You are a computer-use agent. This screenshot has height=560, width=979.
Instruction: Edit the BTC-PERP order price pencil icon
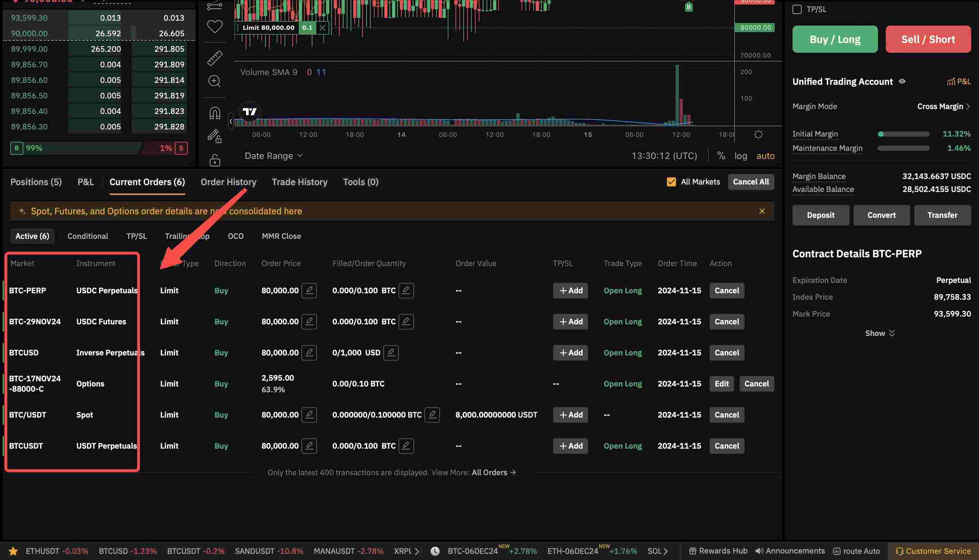click(x=310, y=290)
